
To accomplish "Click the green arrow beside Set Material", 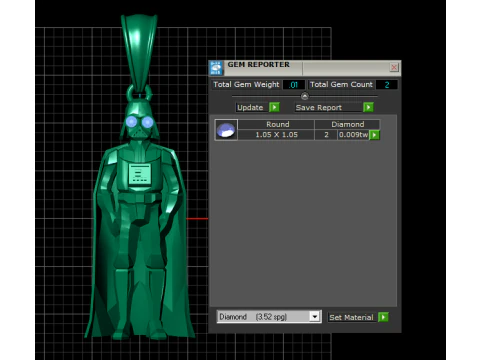I will click(x=383, y=317).
